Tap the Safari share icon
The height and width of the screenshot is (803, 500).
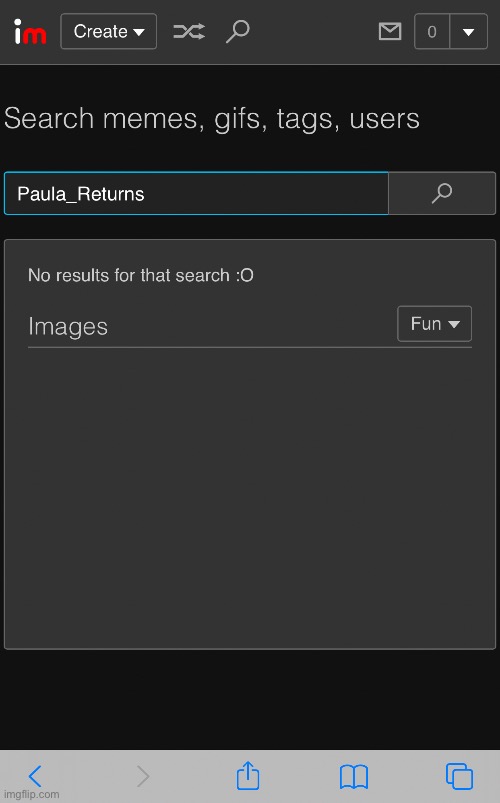[248, 775]
